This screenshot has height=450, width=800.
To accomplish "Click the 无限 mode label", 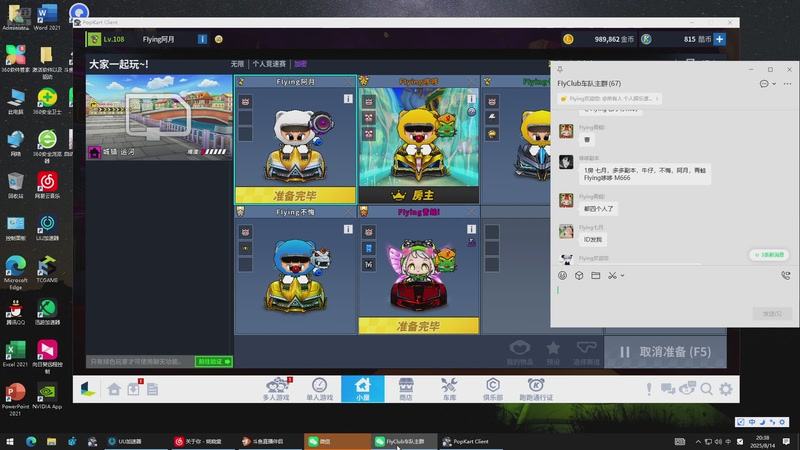I will click(x=237, y=64).
